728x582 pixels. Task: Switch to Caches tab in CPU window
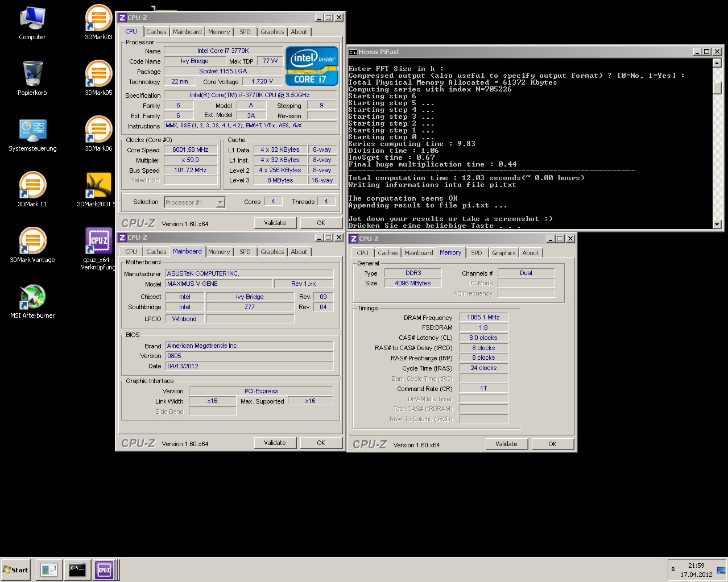pos(156,32)
